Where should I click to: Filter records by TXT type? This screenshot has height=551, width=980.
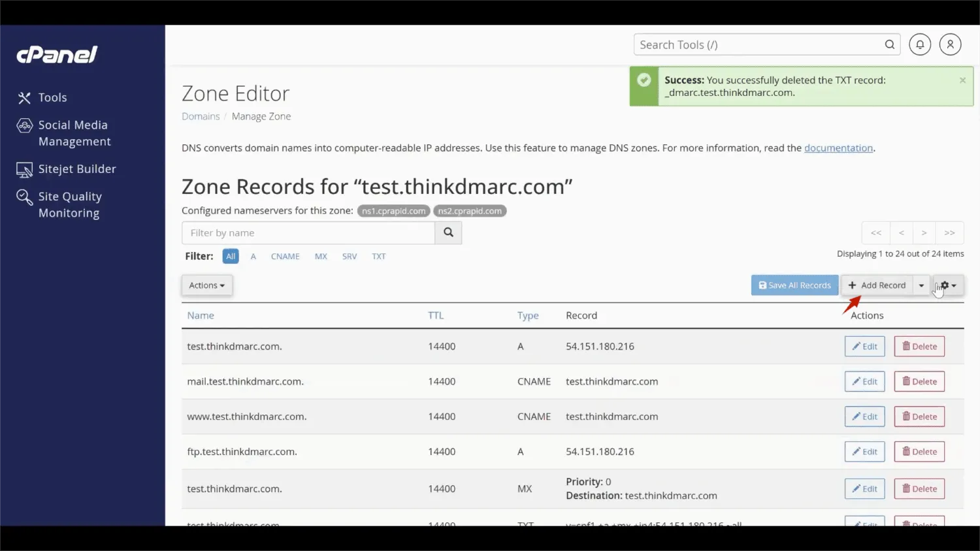(379, 257)
